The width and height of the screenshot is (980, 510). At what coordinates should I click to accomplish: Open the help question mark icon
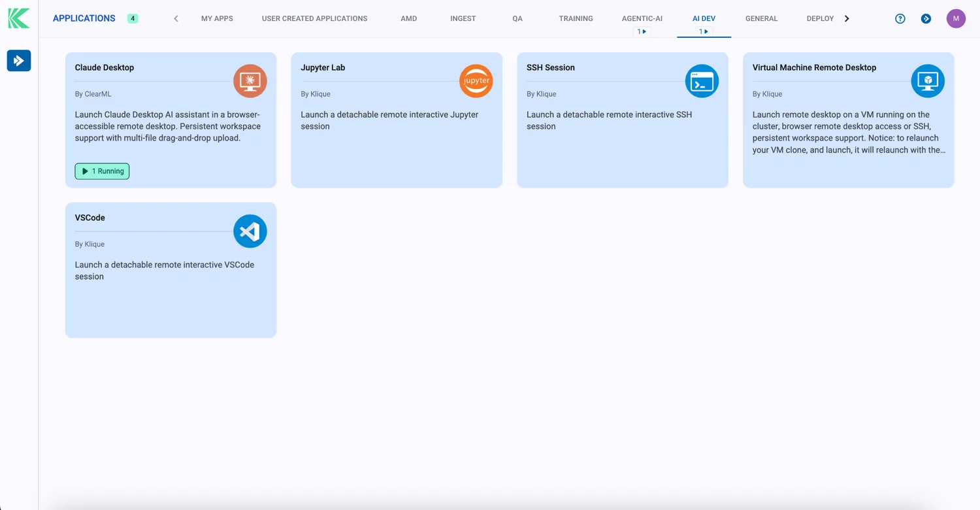point(900,18)
